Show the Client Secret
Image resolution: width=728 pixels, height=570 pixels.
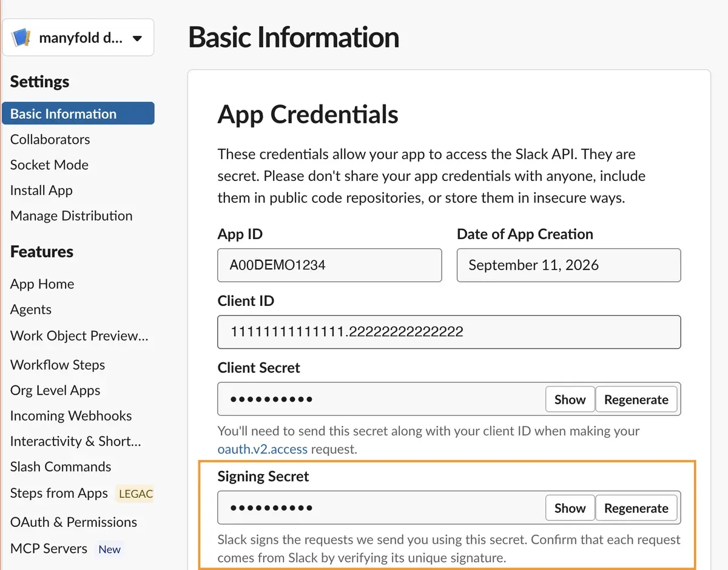tap(570, 399)
